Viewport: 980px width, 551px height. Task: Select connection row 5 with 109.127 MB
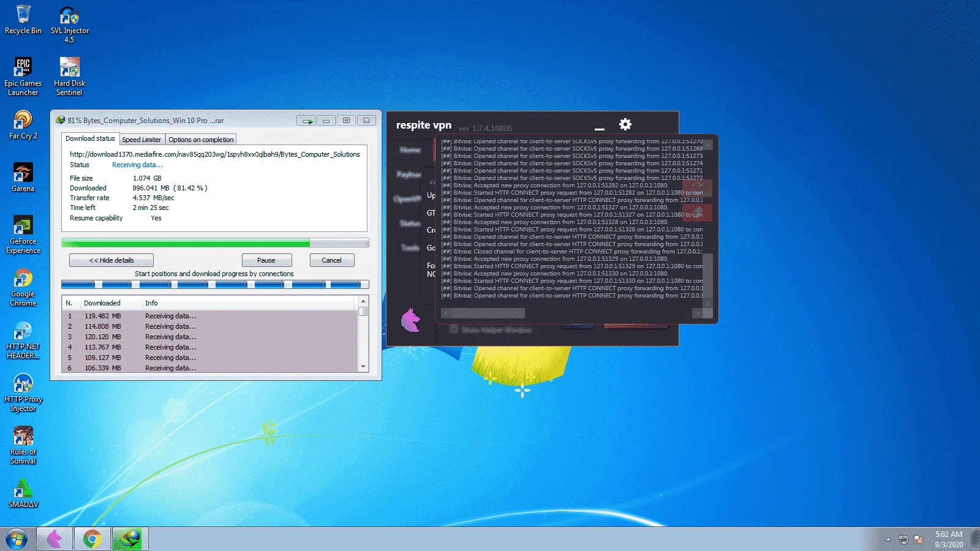click(x=209, y=358)
